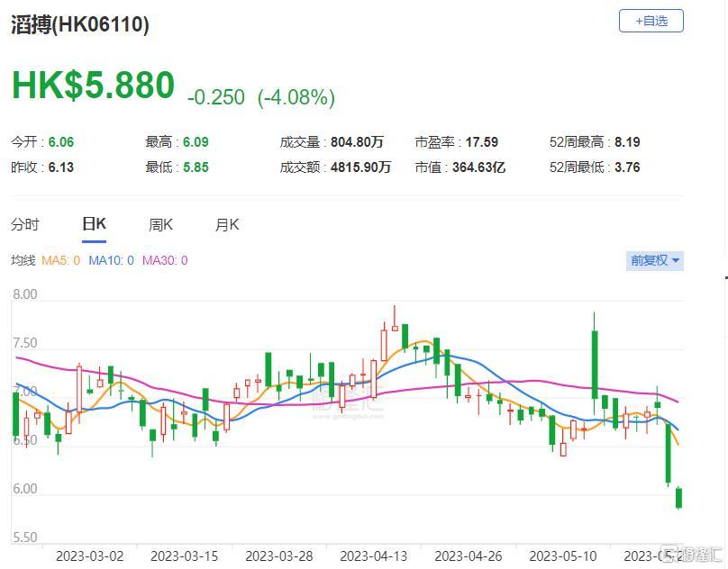This screenshot has height=569, width=728.
Task: Click the last green candlestick near 5.88
Action: 678,498
